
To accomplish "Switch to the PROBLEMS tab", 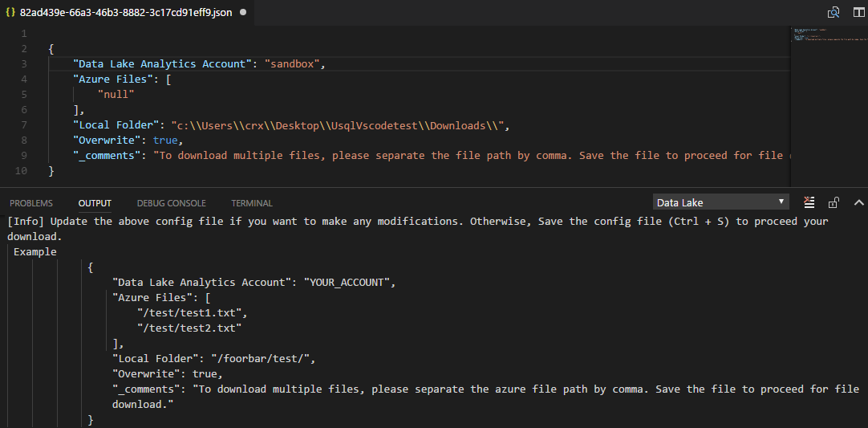I will point(31,203).
